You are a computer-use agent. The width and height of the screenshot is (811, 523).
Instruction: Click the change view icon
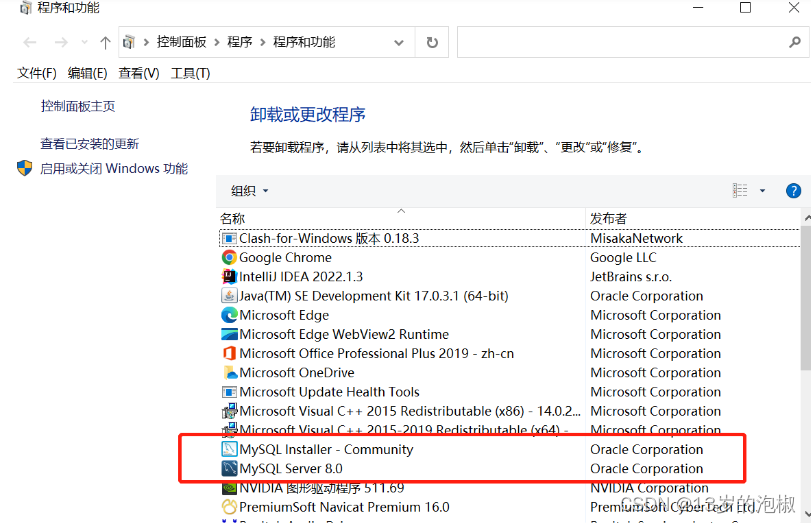coord(740,190)
